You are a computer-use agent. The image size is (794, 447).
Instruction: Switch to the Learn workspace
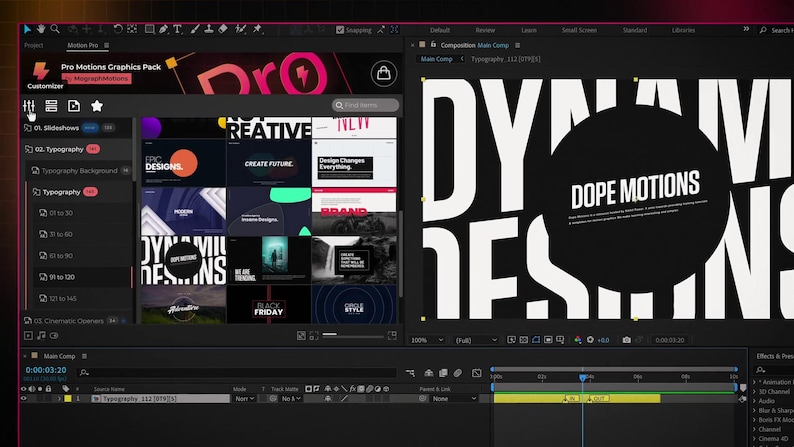[x=529, y=30]
